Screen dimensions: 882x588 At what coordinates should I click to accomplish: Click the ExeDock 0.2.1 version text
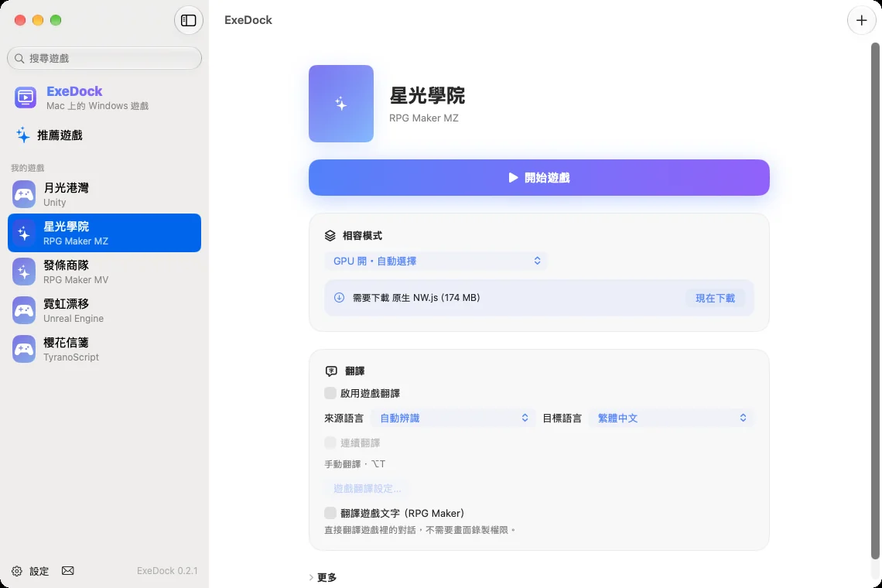click(x=167, y=570)
